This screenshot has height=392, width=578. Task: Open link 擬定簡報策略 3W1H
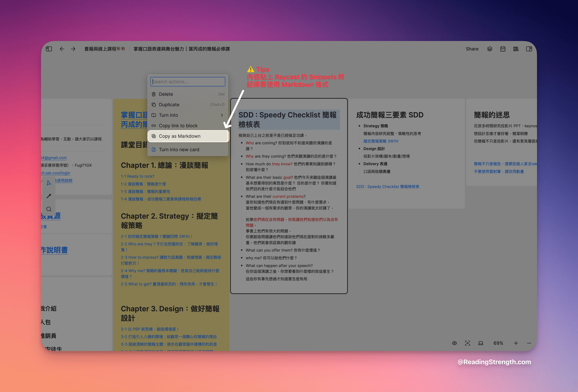point(381,141)
